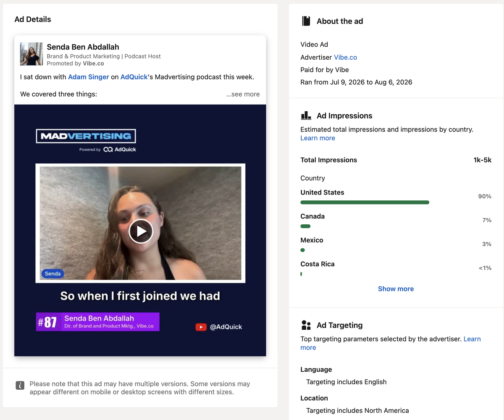Click the Ad Impressions bar chart icon
Viewport: 504px width, 420px height.
point(306,115)
